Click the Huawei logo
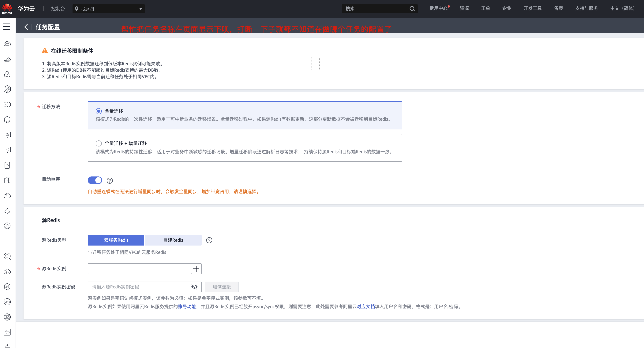This screenshot has width=644, height=348. click(7, 9)
